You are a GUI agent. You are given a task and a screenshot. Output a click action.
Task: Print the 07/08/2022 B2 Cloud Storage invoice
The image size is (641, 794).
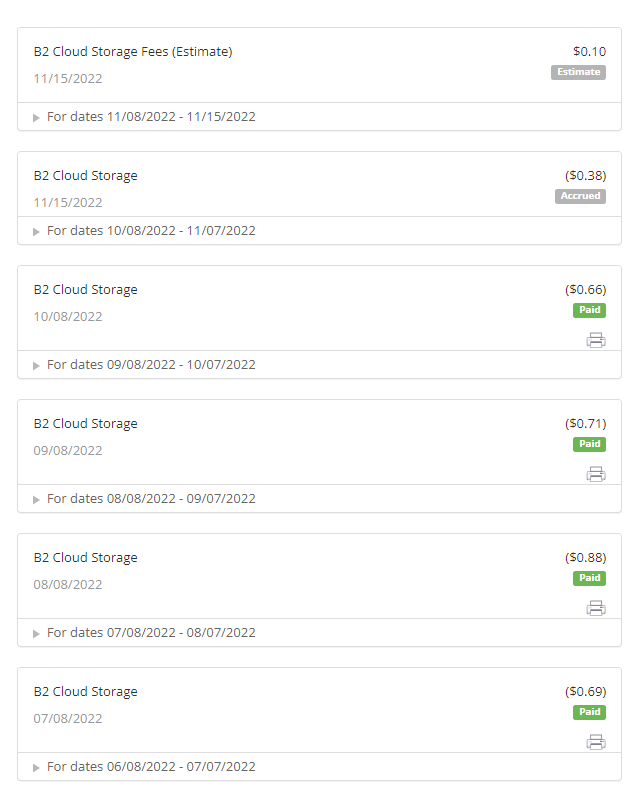[596, 742]
